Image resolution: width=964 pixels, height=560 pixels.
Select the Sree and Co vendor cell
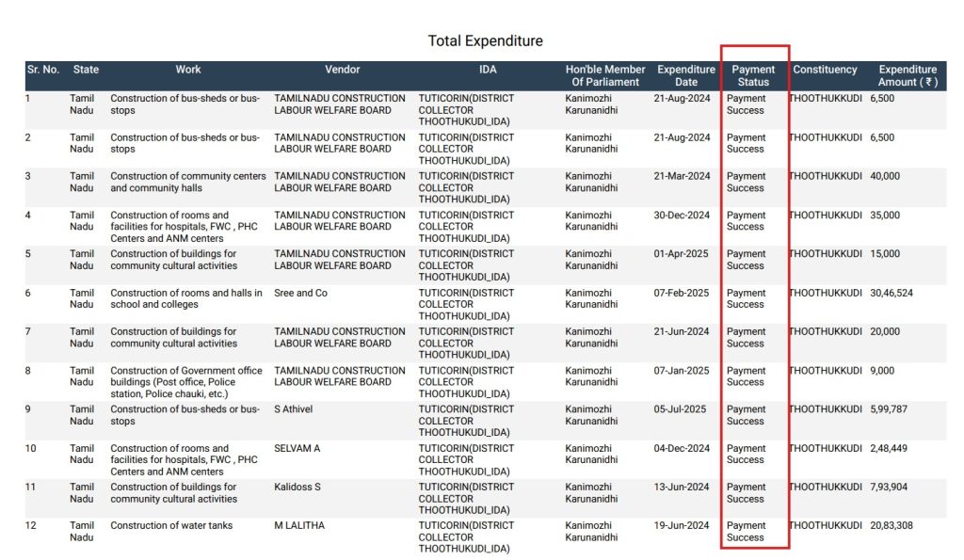300,294
